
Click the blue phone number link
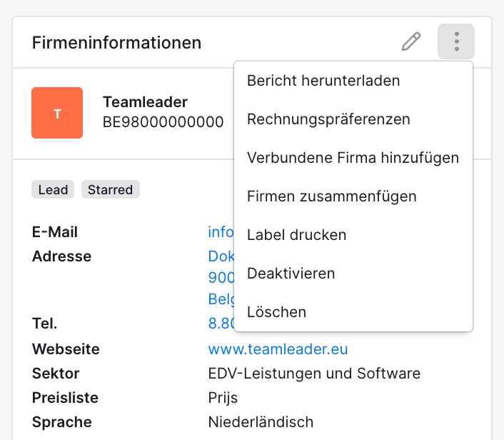[x=221, y=324]
